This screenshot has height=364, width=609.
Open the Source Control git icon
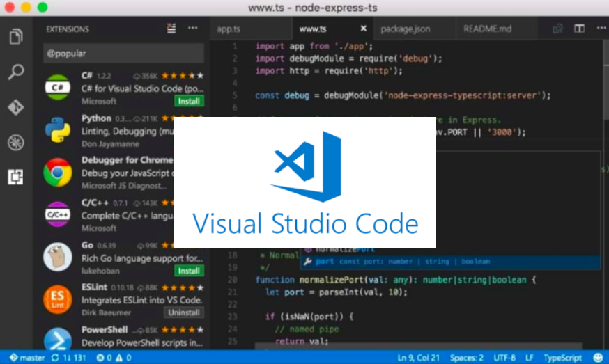coord(15,107)
